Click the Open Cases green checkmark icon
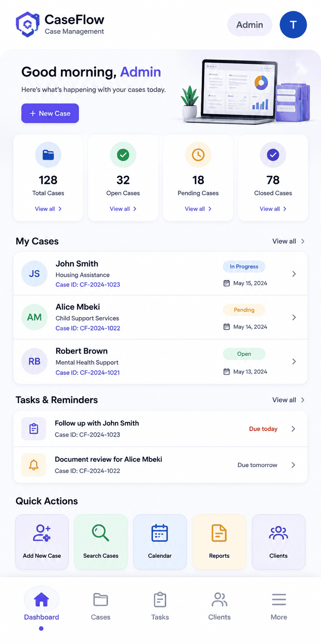This screenshot has width=321, height=644. tap(123, 155)
